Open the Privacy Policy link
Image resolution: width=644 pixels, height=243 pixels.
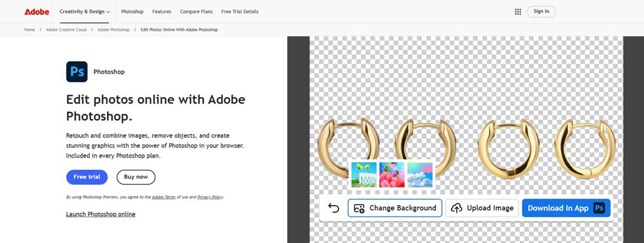[x=210, y=197]
